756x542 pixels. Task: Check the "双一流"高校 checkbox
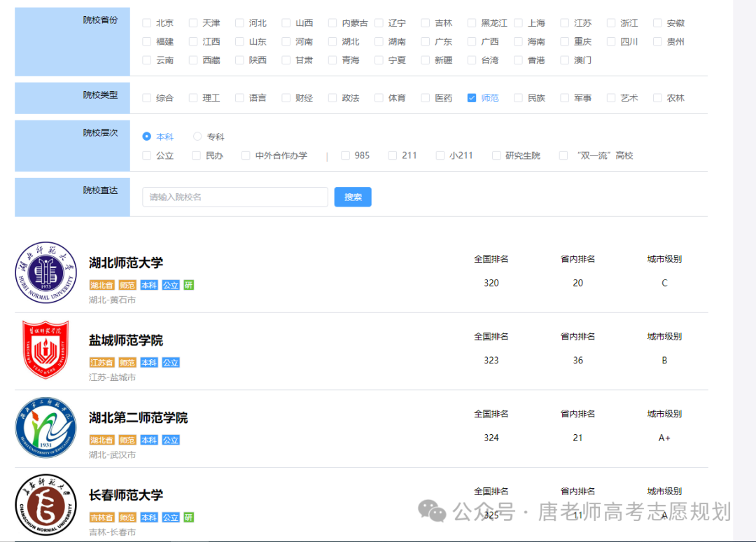pos(563,155)
